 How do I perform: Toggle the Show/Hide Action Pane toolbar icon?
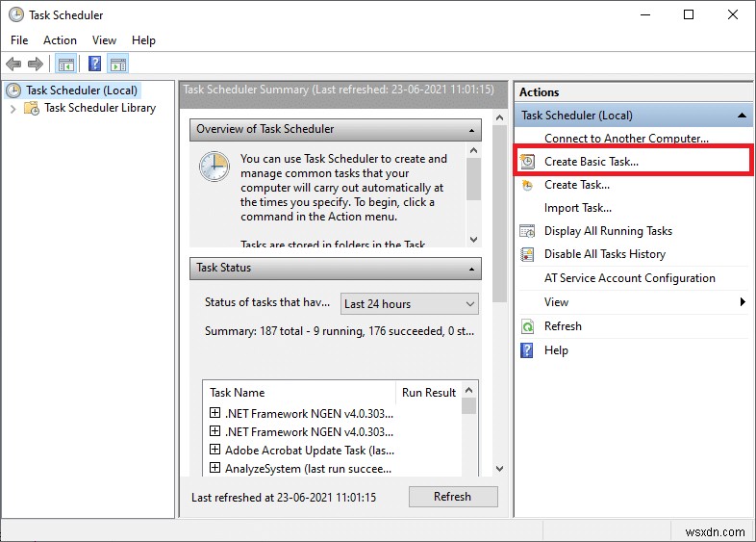click(x=118, y=64)
